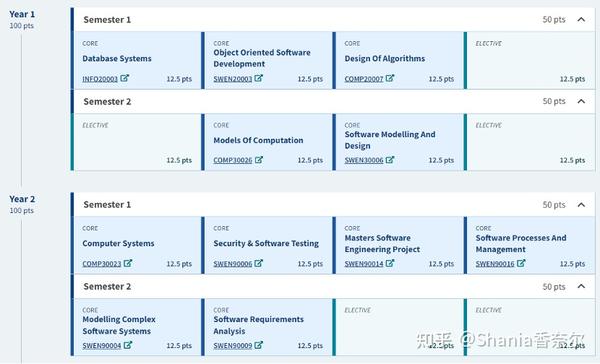Collapse Year 1 Semester 2 chevron
This screenshot has width=600, height=364.
(x=581, y=101)
